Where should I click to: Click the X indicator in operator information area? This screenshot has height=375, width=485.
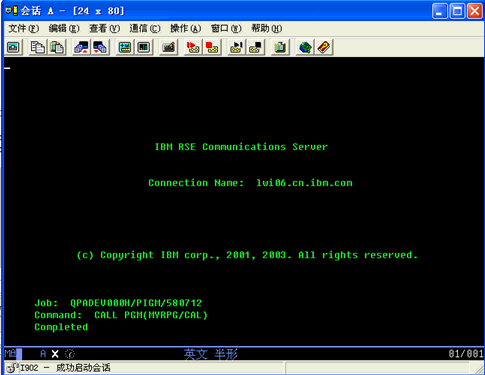[55, 354]
